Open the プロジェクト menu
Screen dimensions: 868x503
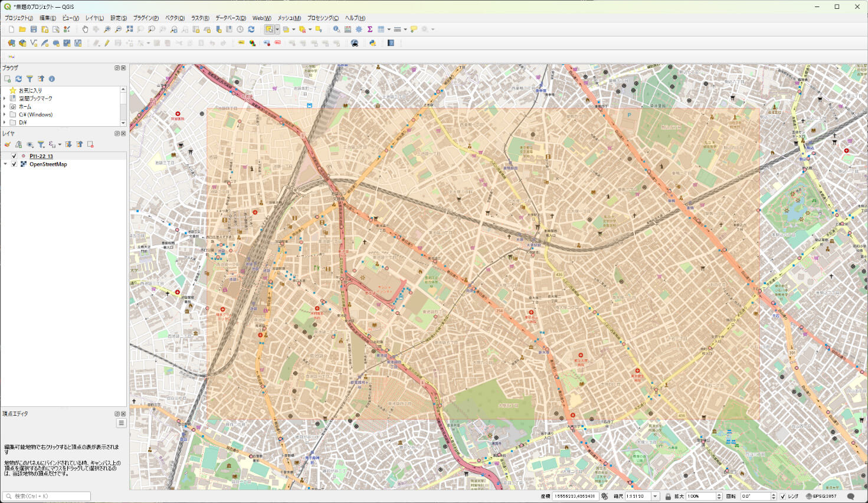(19, 18)
